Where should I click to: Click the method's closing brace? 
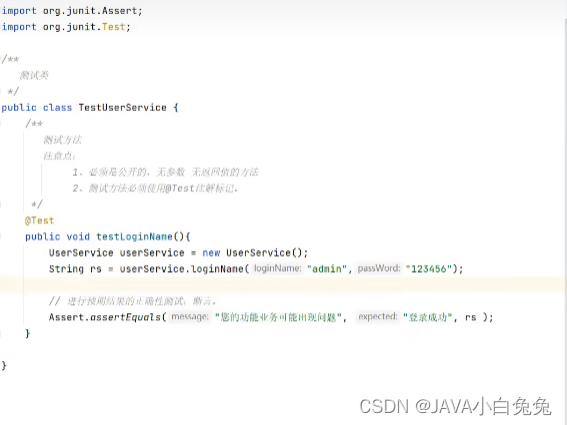(x=27, y=333)
